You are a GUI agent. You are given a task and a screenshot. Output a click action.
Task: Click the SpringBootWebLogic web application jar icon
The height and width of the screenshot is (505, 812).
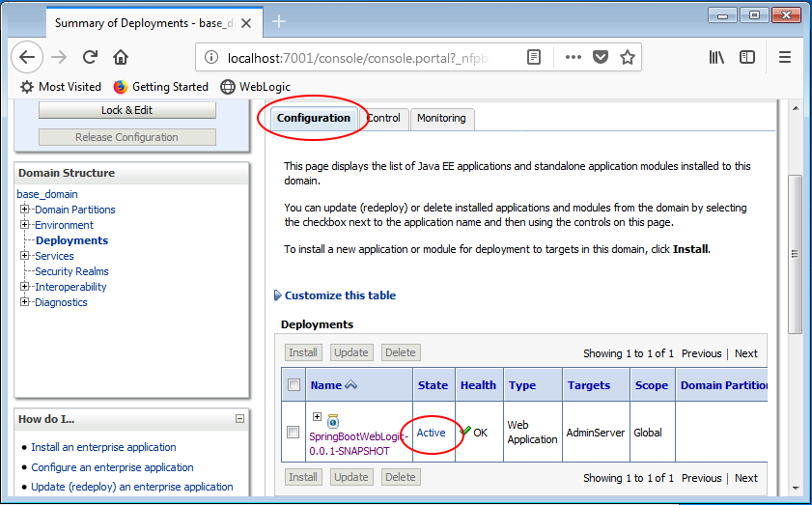(333, 421)
